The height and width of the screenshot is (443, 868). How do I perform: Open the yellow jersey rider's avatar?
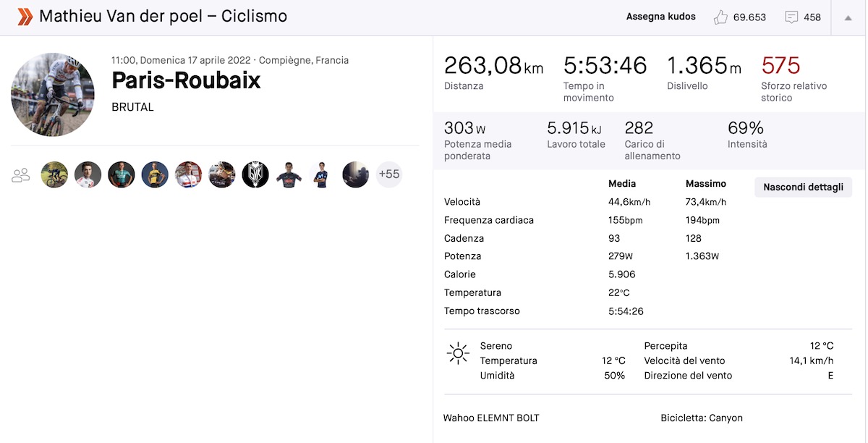(x=155, y=174)
